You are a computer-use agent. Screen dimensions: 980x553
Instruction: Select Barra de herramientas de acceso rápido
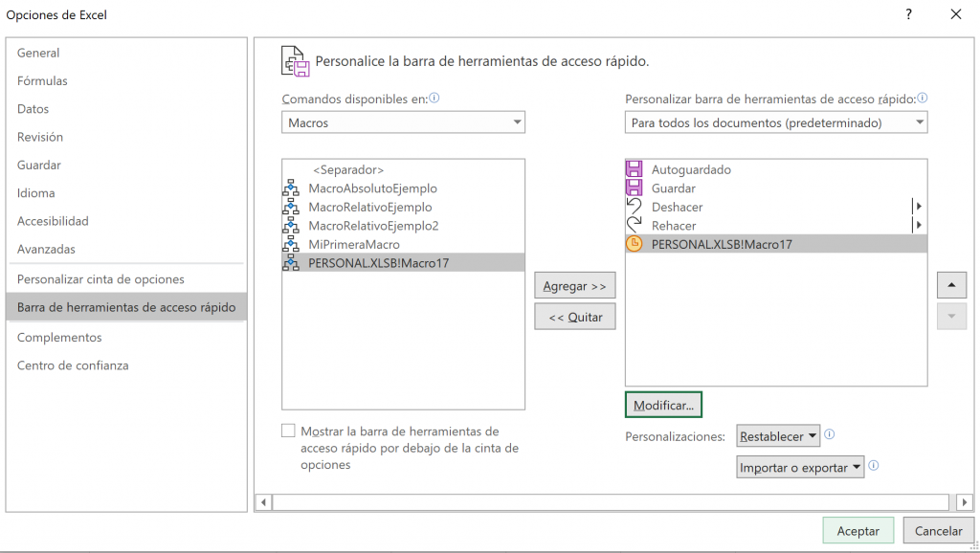coord(126,307)
